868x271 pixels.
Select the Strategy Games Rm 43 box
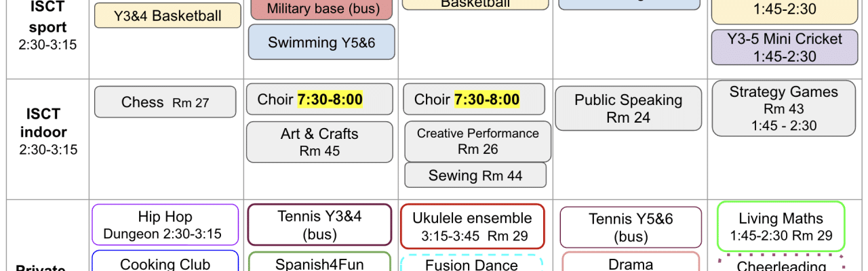(784, 108)
